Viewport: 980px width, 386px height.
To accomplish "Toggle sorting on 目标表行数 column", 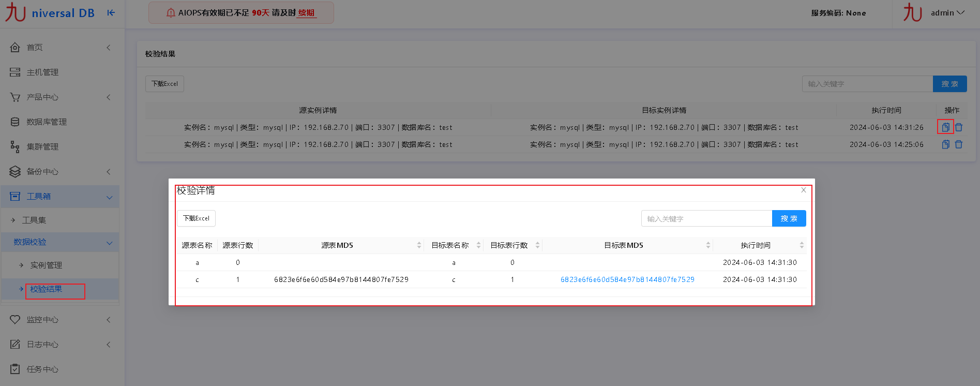I will (537, 245).
